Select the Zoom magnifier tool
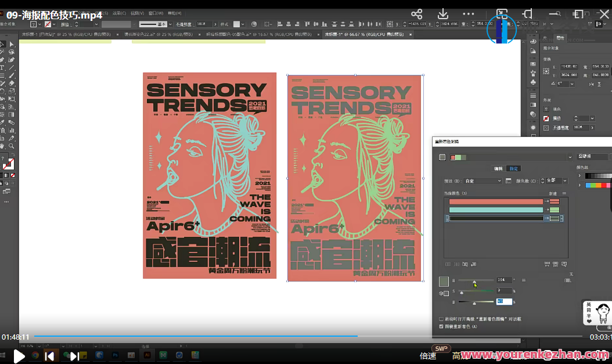This screenshot has width=612, height=364. tap(12, 146)
